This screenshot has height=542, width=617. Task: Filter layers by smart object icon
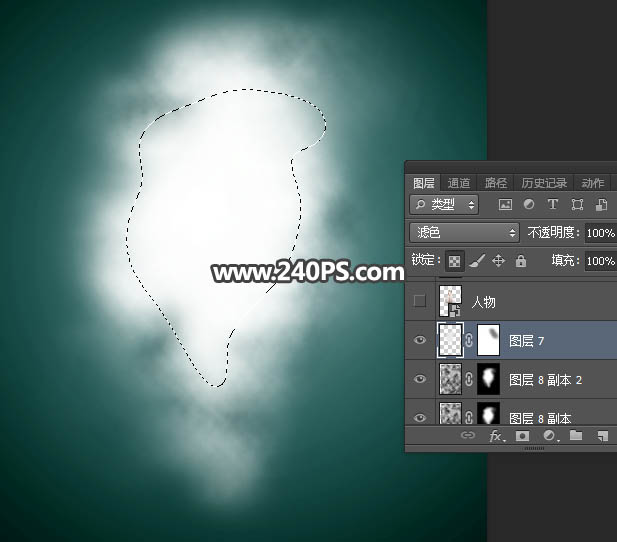pos(601,205)
